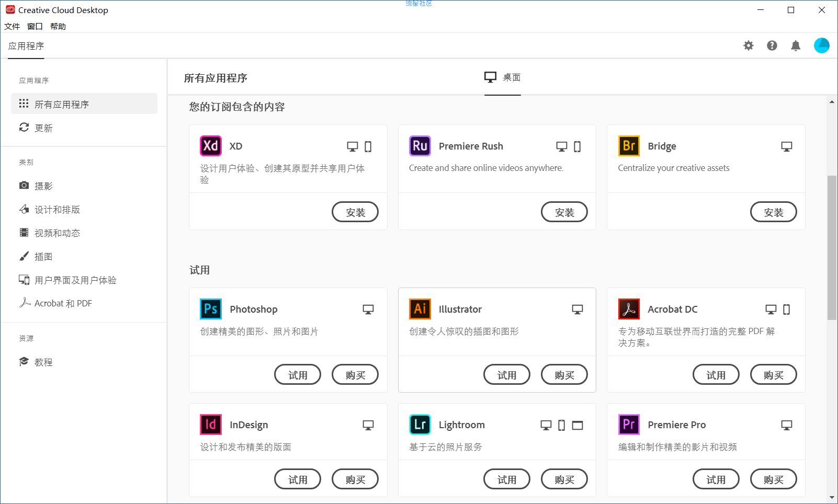
Task: Click the Illustrator Ai icon
Action: 420,309
